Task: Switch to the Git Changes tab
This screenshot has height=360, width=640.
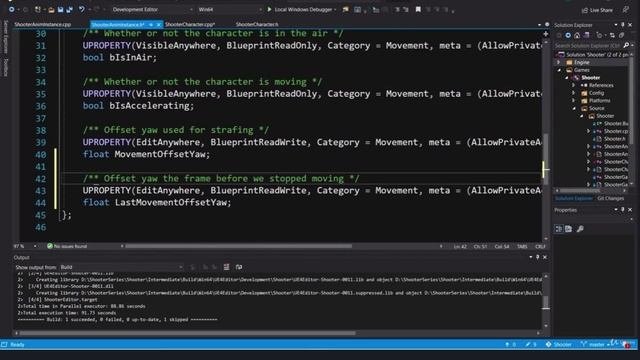Action: 610,198
